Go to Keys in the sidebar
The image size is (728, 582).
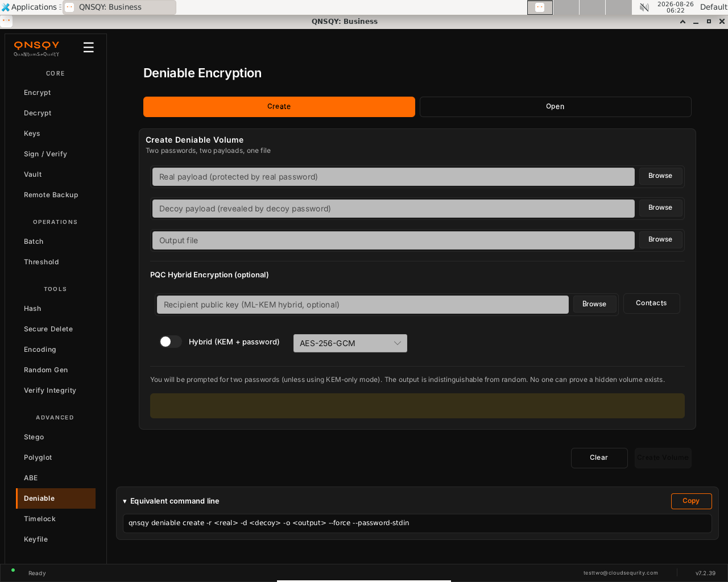coord(56,134)
